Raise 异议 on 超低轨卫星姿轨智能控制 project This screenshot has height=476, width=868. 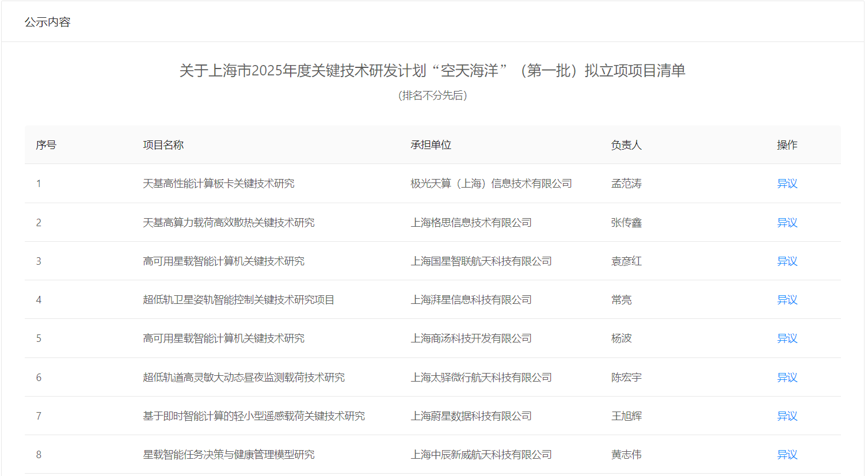787,300
